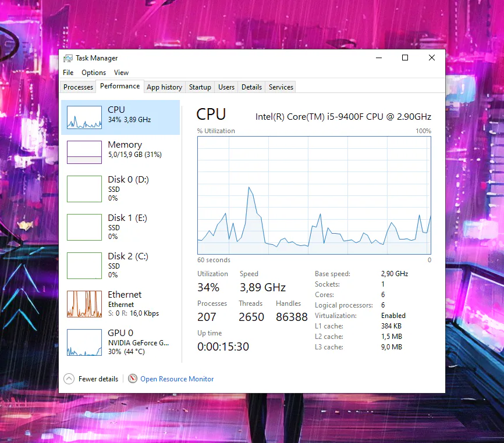Screen dimensions: 504x443
Task: Click the 34% utilization value
Action: pos(208,287)
